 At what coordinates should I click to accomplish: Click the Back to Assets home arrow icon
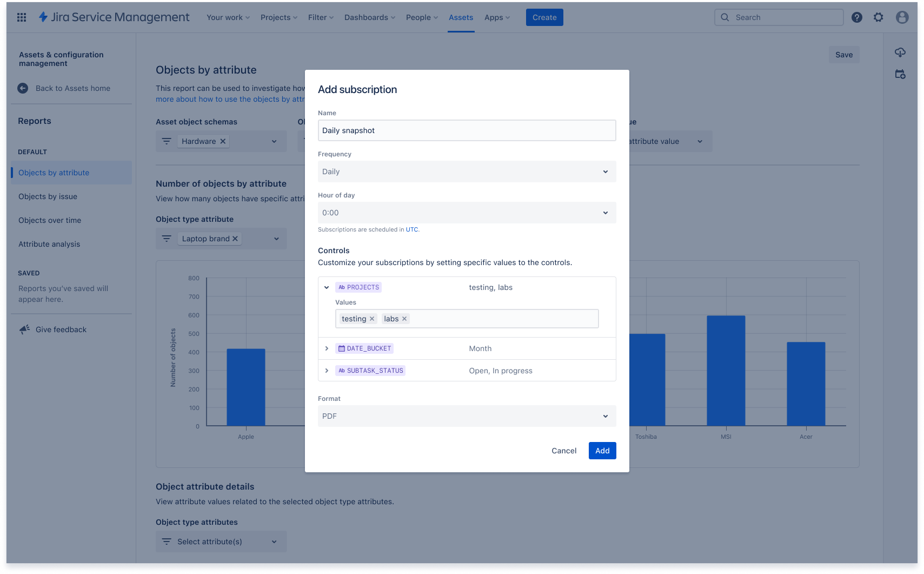(x=23, y=88)
